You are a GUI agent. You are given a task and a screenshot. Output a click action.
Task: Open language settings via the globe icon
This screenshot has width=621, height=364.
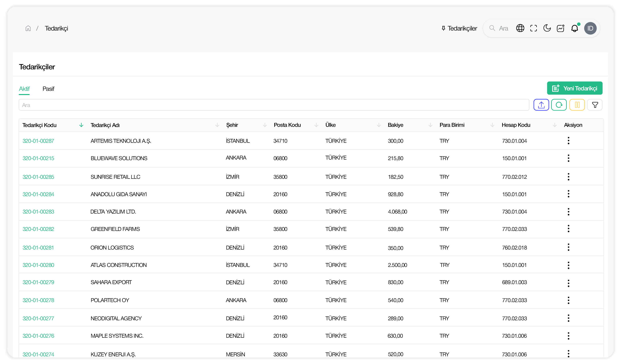point(520,28)
